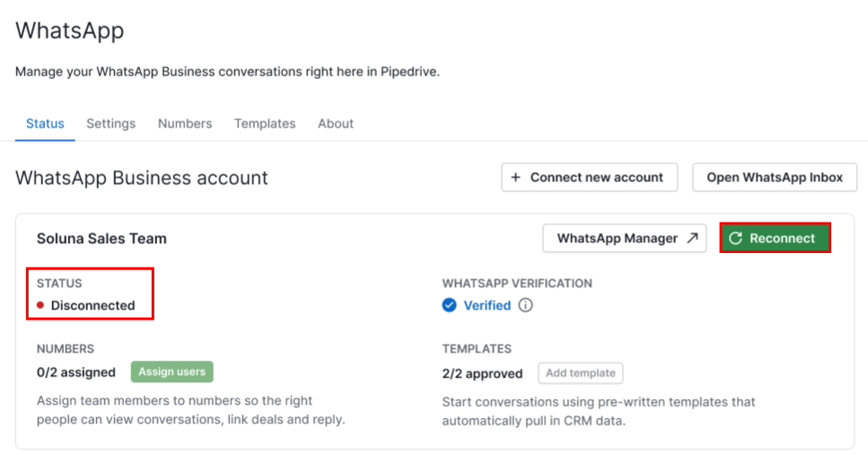Click the Assign users button
Screen dimensions: 868x463
(172, 371)
